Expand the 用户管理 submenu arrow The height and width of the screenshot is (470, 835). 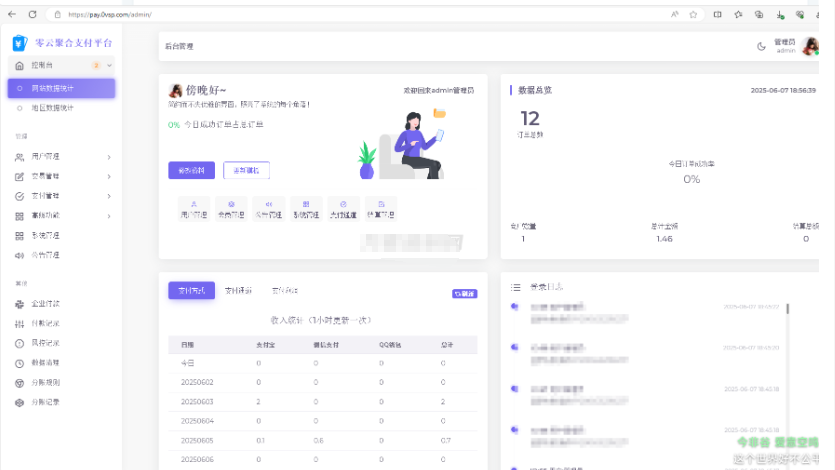(x=109, y=157)
